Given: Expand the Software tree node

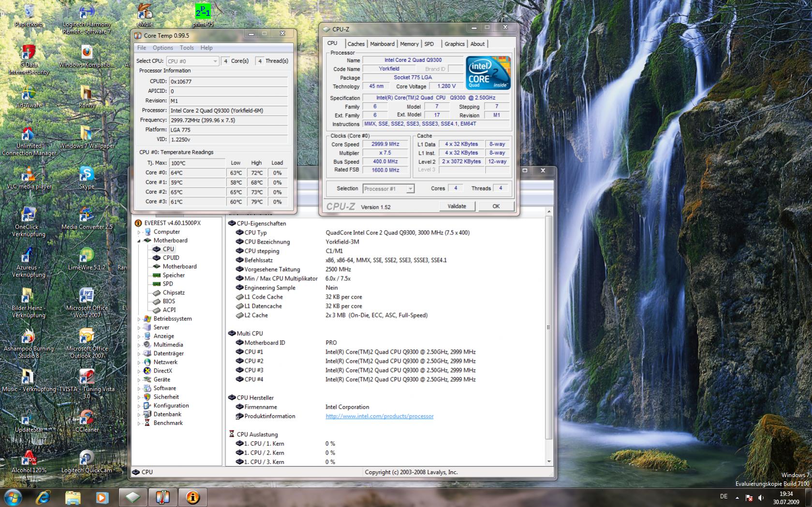Looking at the screenshot, I should tap(139, 389).
